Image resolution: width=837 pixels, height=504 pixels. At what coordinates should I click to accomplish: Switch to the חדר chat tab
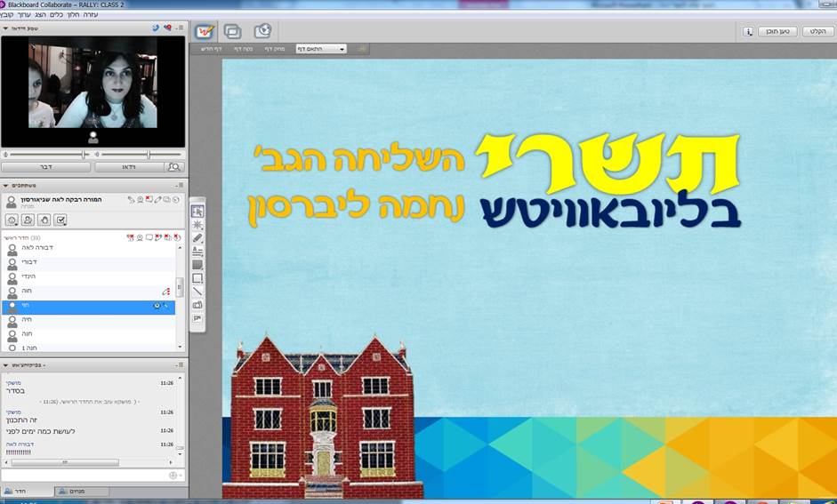click(x=28, y=491)
